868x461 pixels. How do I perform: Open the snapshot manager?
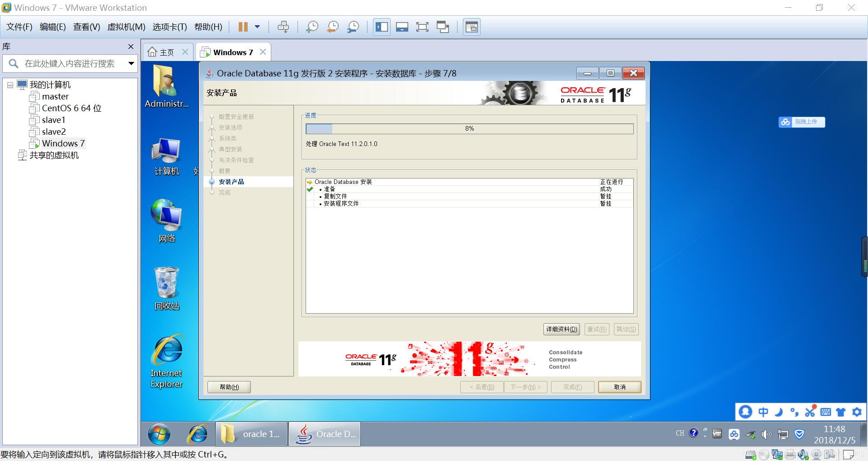(353, 27)
